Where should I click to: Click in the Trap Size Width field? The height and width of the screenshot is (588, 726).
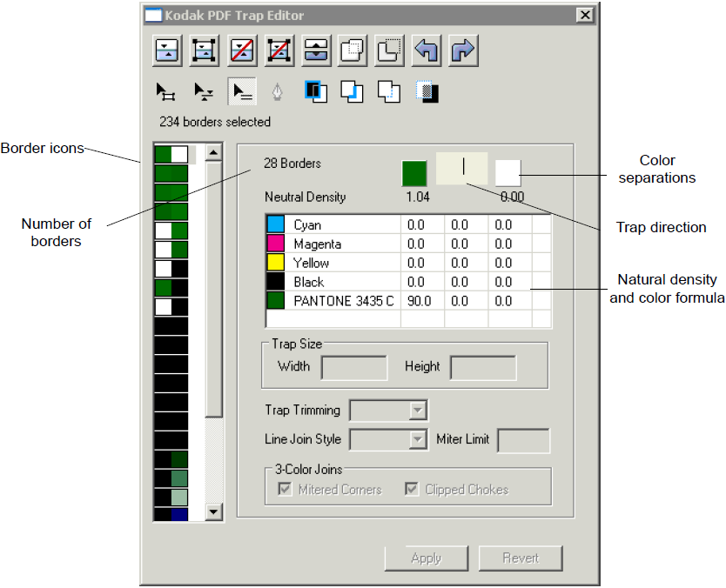click(354, 368)
